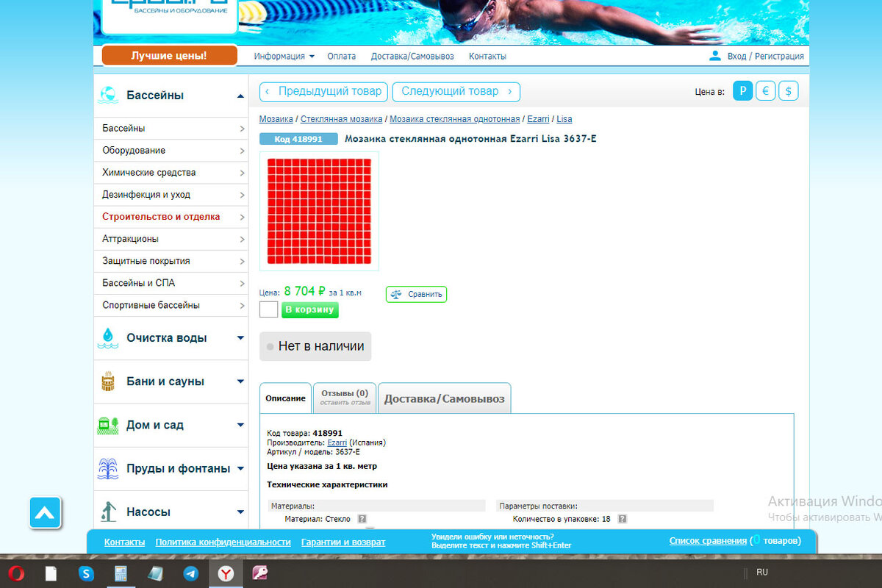Click the Нет в наличии status button
This screenshot has width=882, height=588.
pos(315,346)
